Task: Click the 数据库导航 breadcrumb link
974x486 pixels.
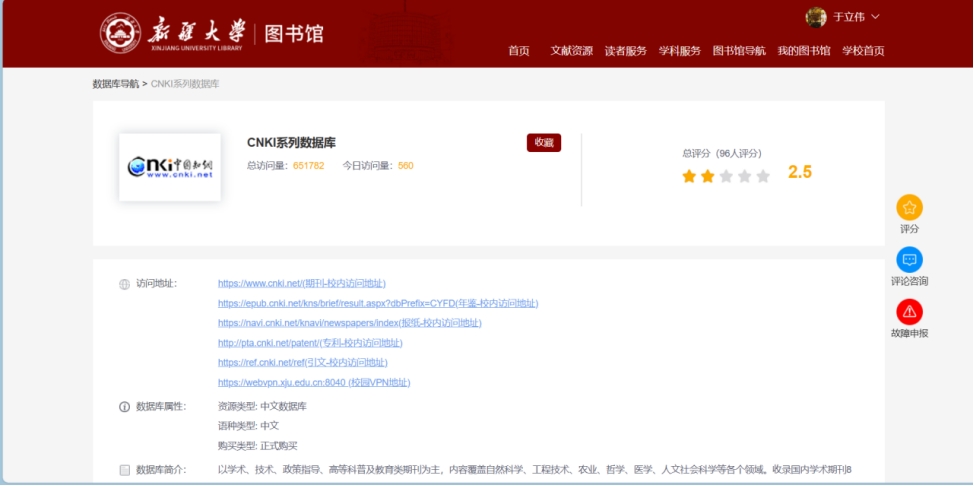Action: click(116, 84)
